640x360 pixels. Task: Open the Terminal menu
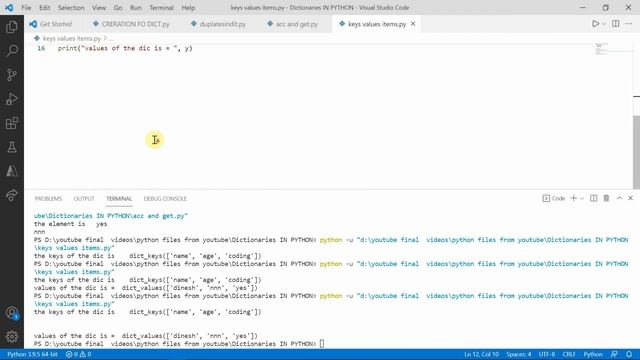coord(161,8)
